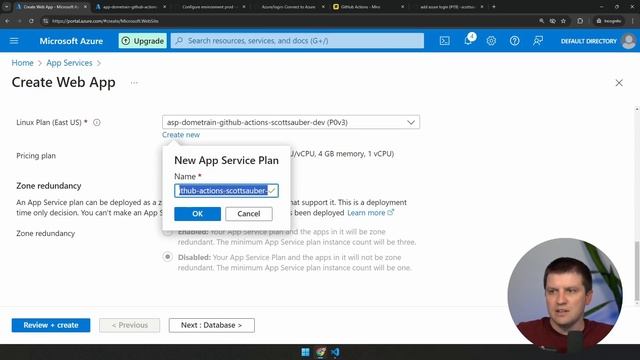The height and width of the screenshot is (360, 640).
Task: Click the browser address bar URL
Action: pyautogui.click(x=105, y=21)
